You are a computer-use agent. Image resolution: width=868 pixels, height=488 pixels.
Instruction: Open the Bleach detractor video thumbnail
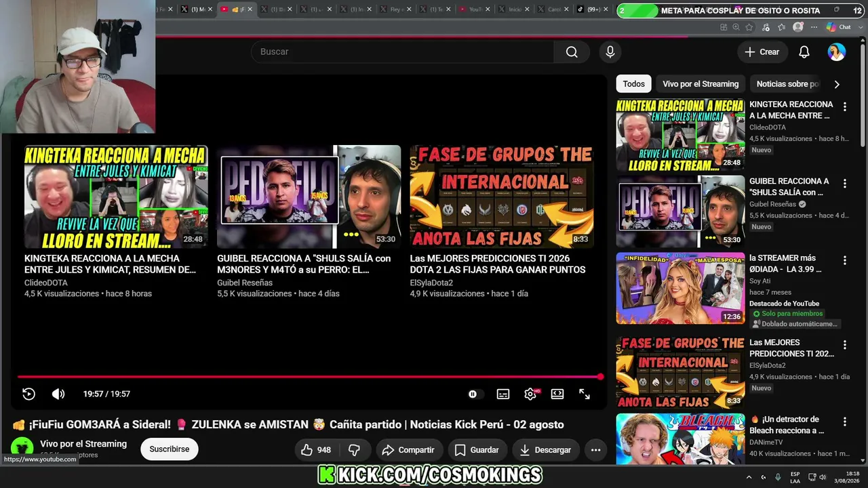[x=680, y=439]
